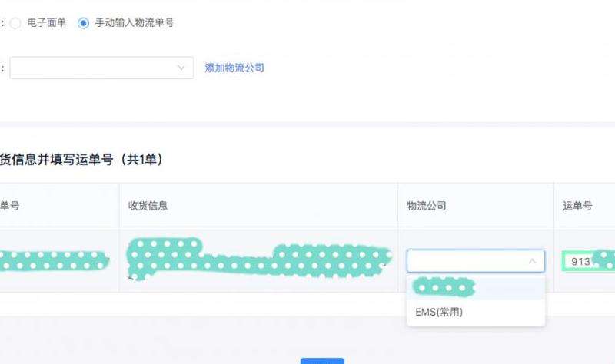Screen dimensions: 615x364
Task: Select the 电子面单 radio option
Action: tap(15, 23)
